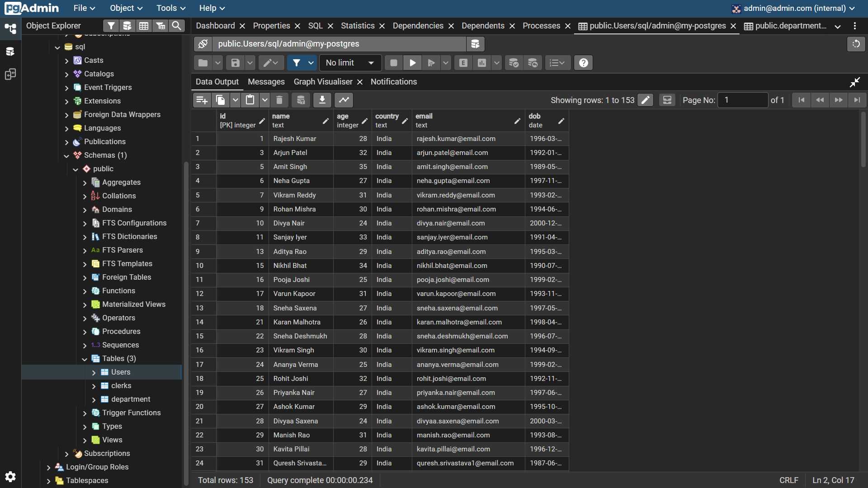
Task: Open help with the question mark button
Action: [583, 63]
